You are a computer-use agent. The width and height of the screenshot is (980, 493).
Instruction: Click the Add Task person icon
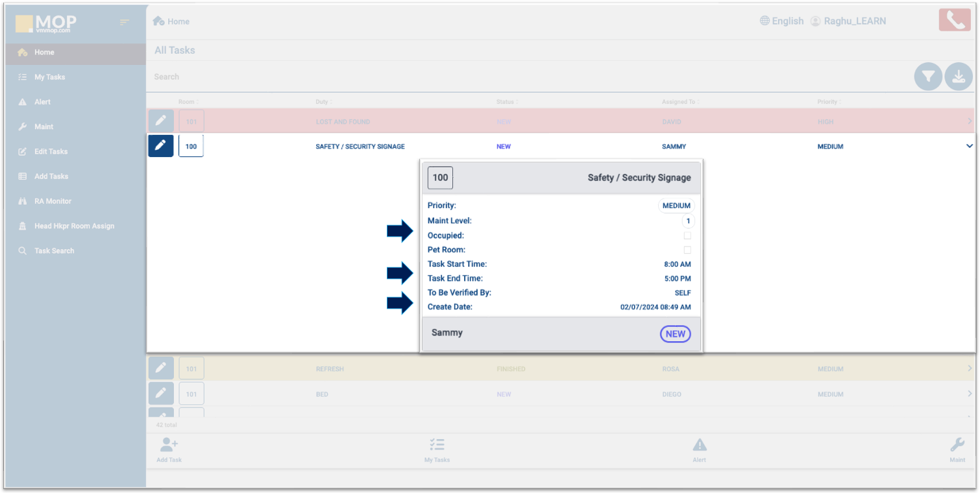pyautogui.click(x=169, y=445)
